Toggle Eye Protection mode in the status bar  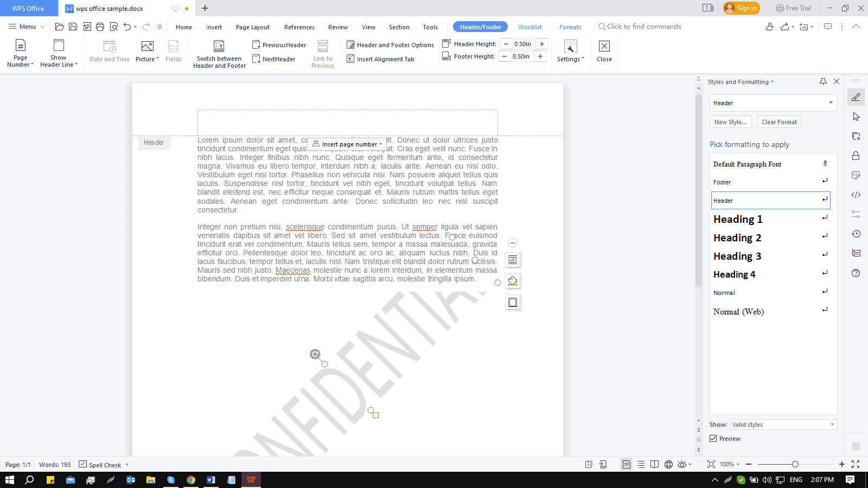tap(682, 464)
